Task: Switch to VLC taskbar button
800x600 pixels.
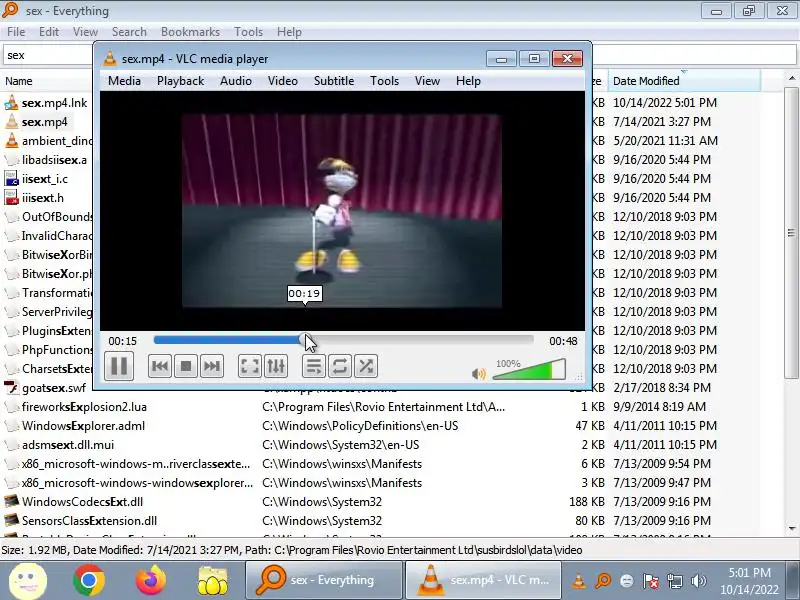Action: click(484, 580)
